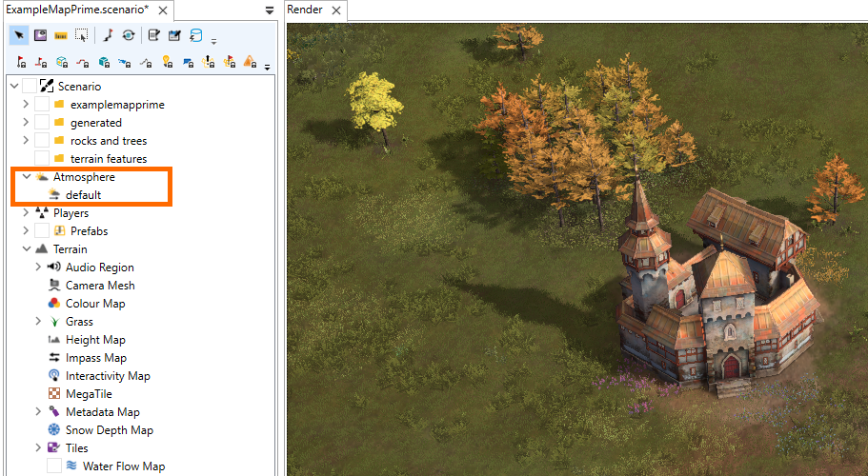This screenshot has height=476, width=868.
Task: Click the database lightning icon
Action: coord(195,35)
